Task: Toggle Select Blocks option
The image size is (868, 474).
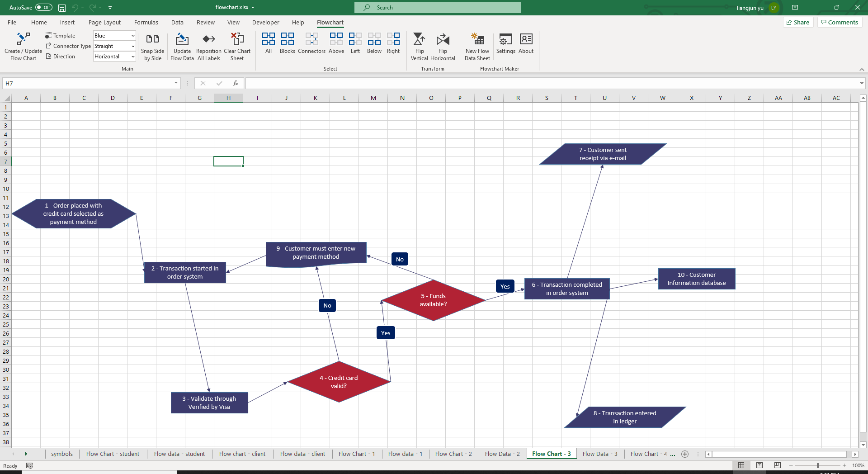Action: (x=287, y=43)
